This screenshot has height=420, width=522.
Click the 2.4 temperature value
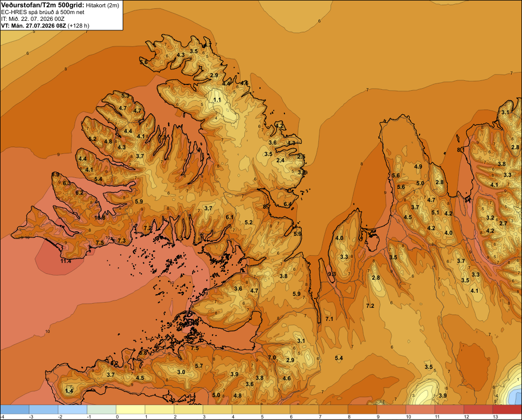tap(281, 160)
